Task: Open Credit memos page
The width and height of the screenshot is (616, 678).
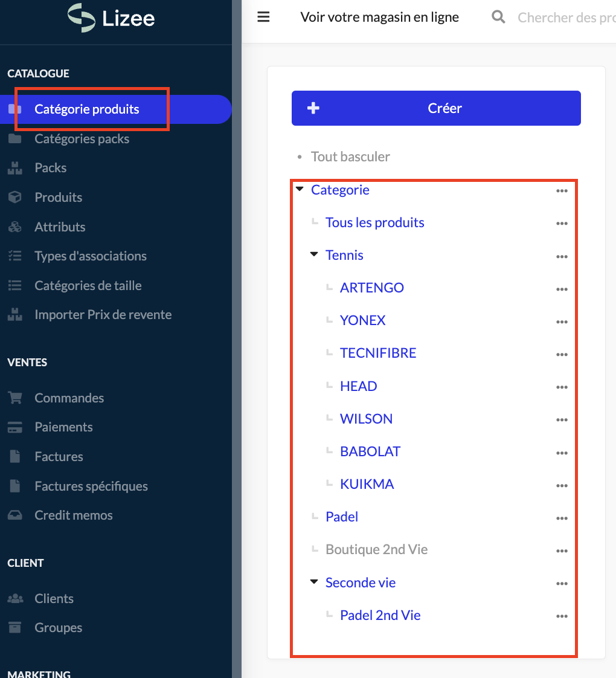Action: click(74, 515)
